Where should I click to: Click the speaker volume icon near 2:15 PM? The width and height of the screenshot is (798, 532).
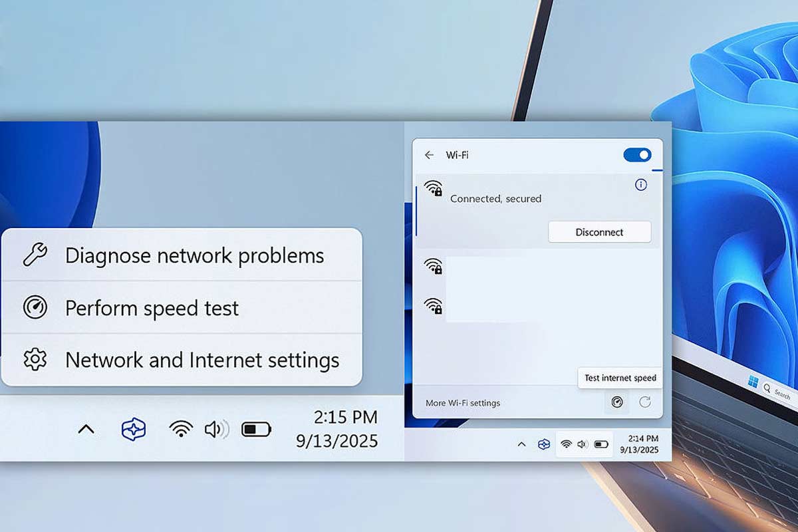[x=216, y=430]
